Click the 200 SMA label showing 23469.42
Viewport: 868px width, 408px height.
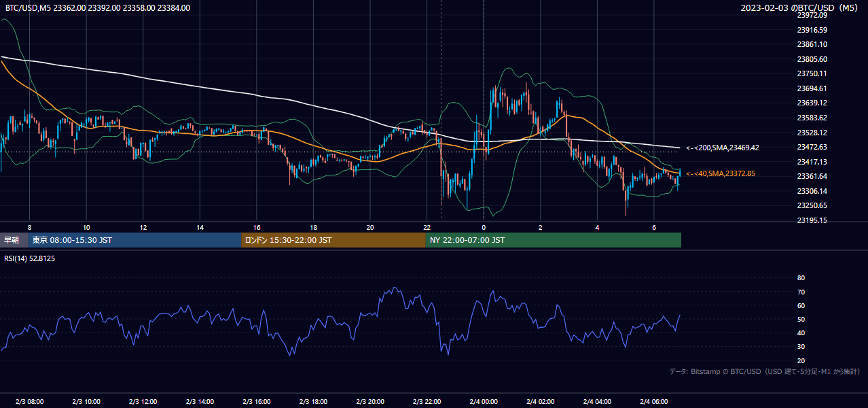click(722, 148)
